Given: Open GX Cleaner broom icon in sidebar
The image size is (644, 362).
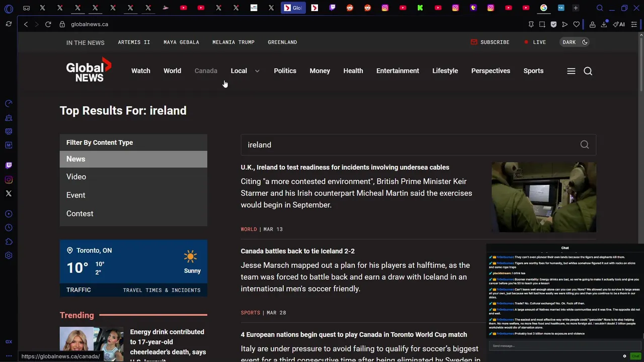Looking at the screenshot, I should click(x=9, y=118).
